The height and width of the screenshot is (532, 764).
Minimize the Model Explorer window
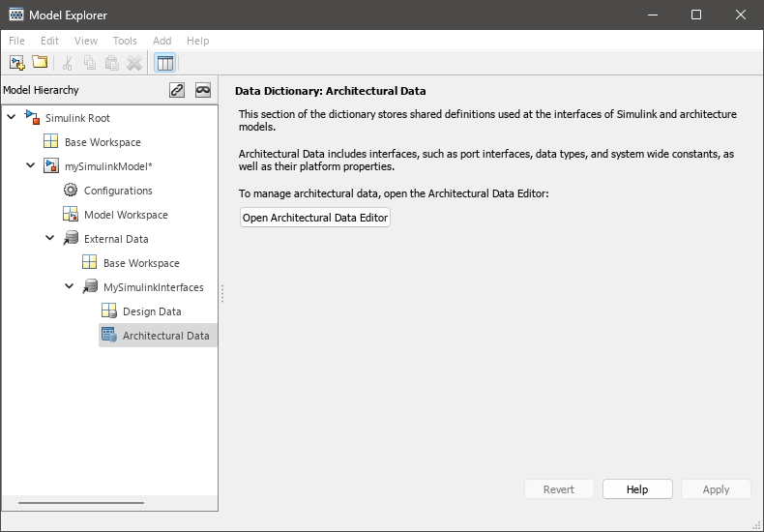click(x=653, y=15)
